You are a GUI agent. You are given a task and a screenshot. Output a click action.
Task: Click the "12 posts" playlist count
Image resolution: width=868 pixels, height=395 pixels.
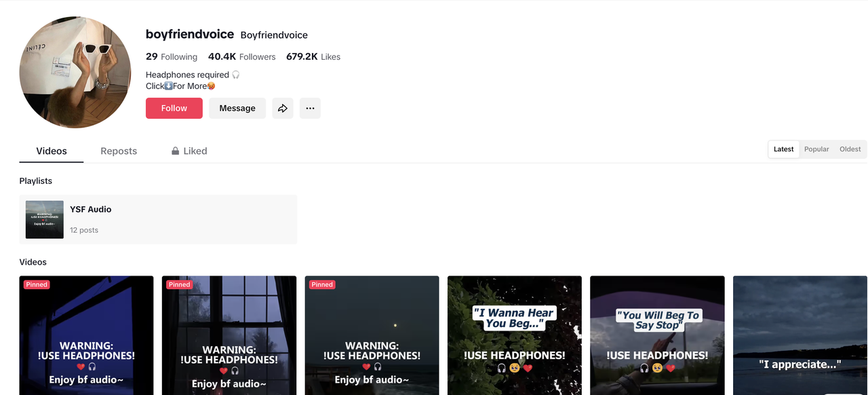pos(84,230)
